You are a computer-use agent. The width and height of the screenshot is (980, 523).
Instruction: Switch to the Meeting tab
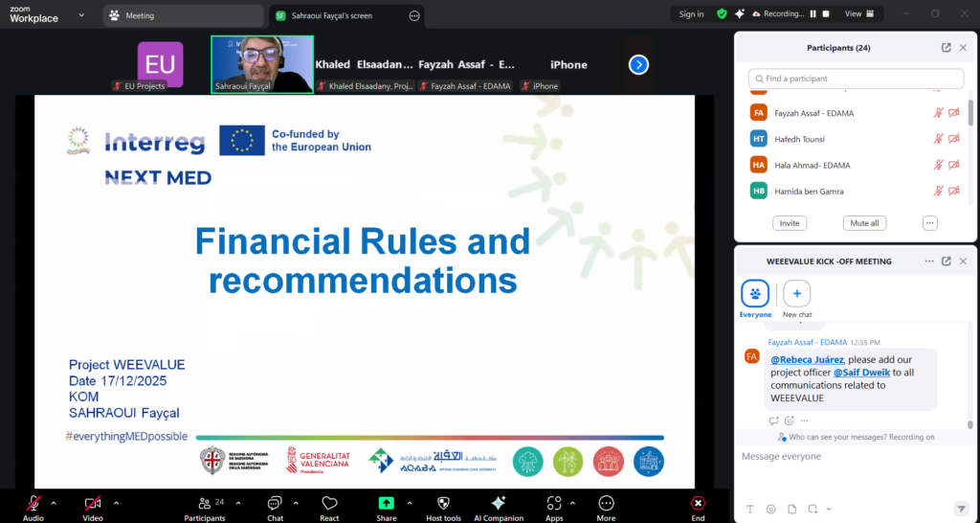(x=182, y=16)
